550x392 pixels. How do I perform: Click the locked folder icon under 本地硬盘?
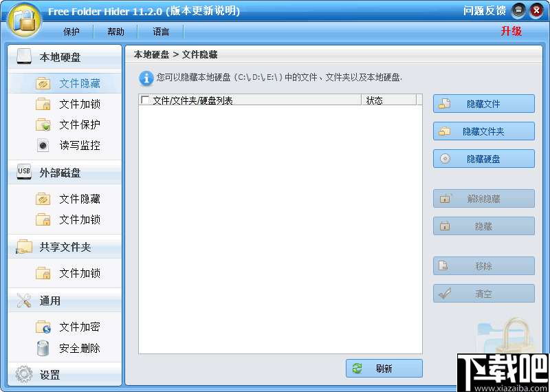click(x=43, y=105)
